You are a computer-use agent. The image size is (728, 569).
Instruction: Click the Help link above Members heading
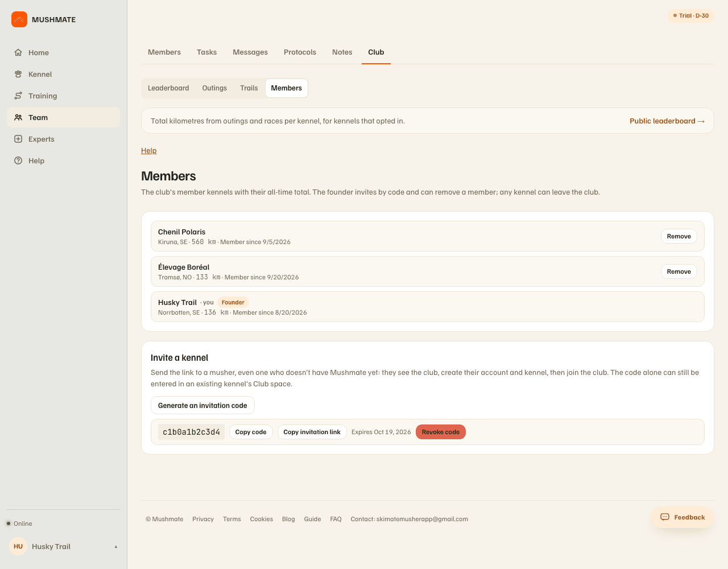point(149,151)
